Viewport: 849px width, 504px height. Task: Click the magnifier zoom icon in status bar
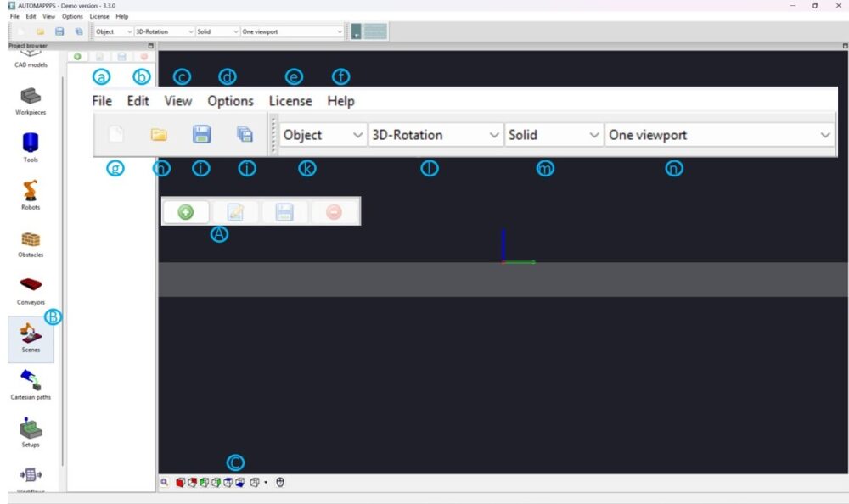coord(164,482)
